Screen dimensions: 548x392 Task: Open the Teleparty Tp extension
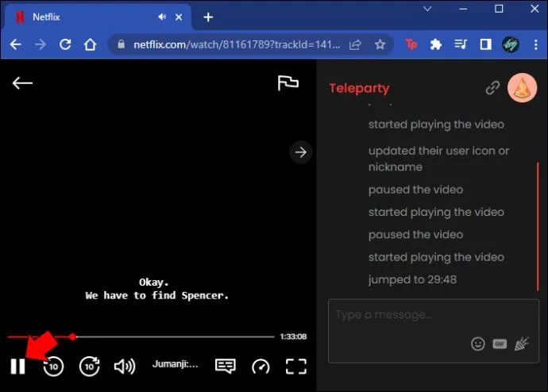point(411,44)
